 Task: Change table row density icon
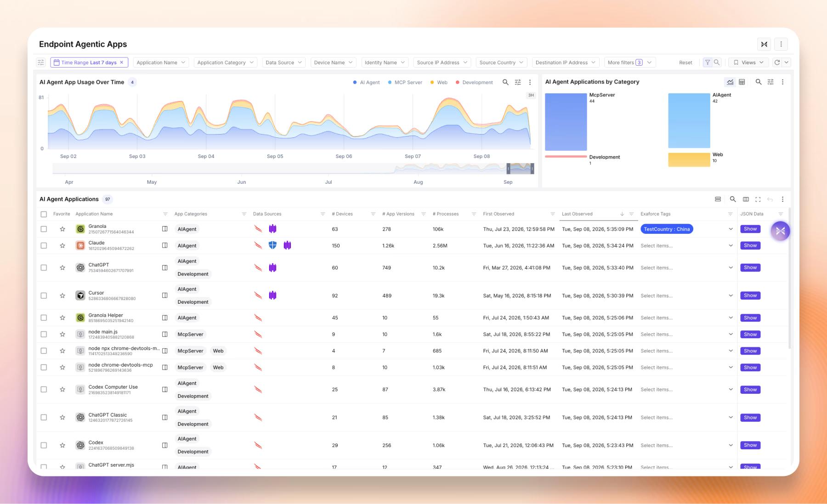pyautogui.click(x=718, y=199)
